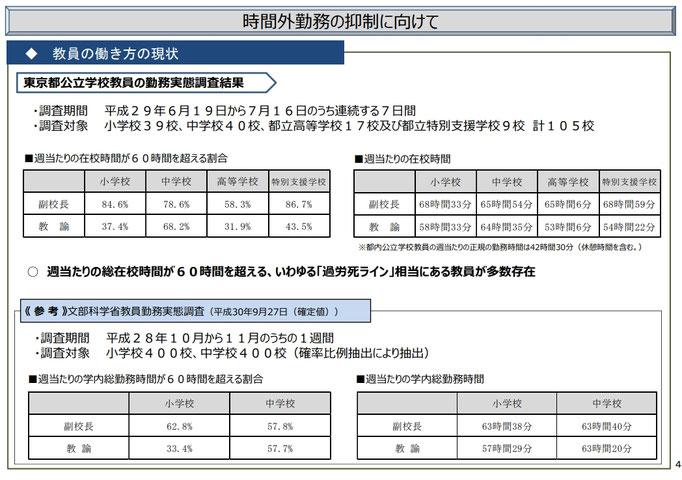Click the page number 4
682x480 pixels.
click(x=678, y=465)
